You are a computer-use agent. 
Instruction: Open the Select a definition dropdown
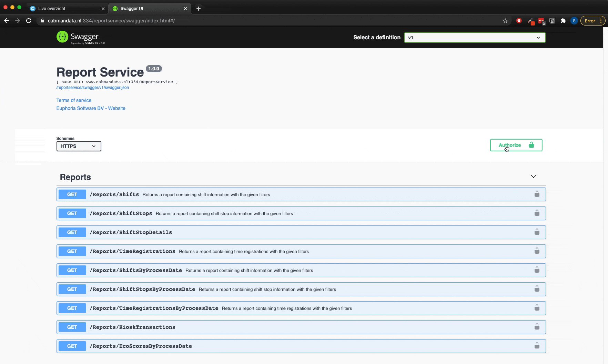pyautogui.click(x=474, y=38)
